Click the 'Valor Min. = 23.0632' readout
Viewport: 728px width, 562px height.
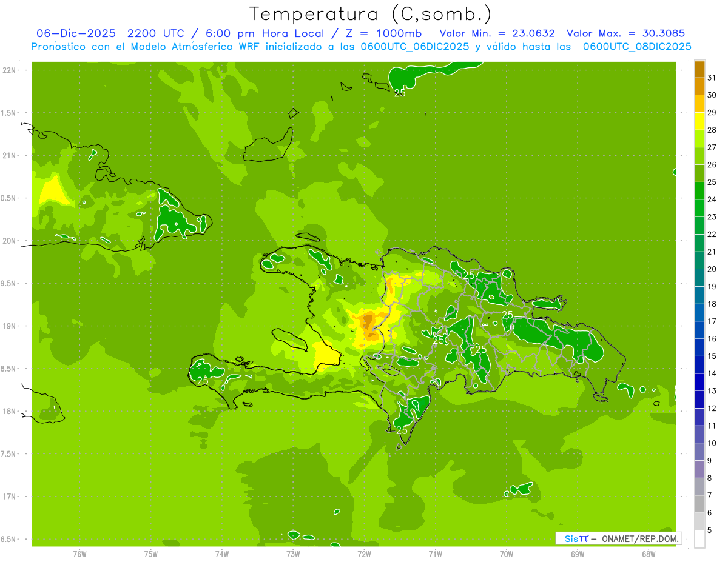[x=497, y=33]
